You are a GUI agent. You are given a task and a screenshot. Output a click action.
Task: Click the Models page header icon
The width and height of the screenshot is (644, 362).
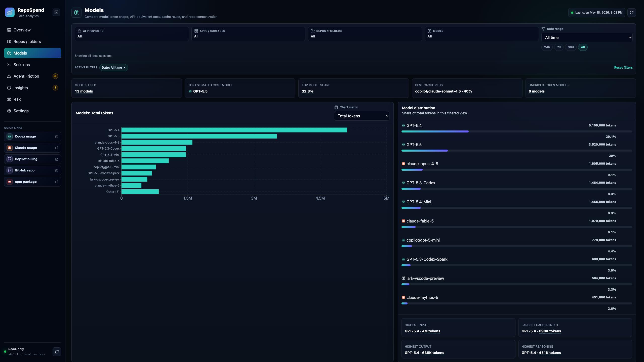point(76,13)
